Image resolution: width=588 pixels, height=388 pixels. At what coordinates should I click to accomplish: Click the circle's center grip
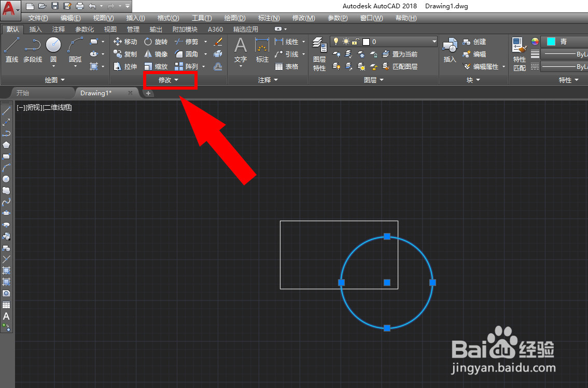(387, 282)
